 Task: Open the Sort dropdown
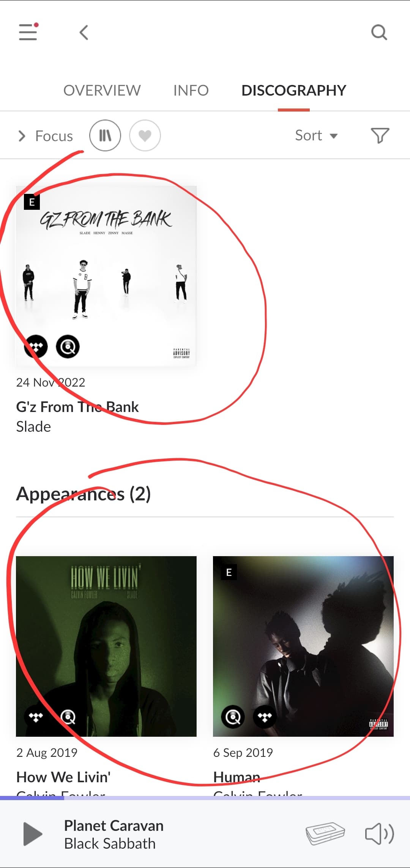point(316,135)
